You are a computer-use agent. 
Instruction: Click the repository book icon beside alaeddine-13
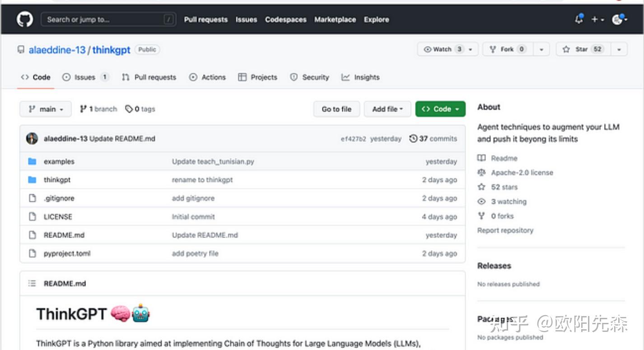tap(21, 50)
